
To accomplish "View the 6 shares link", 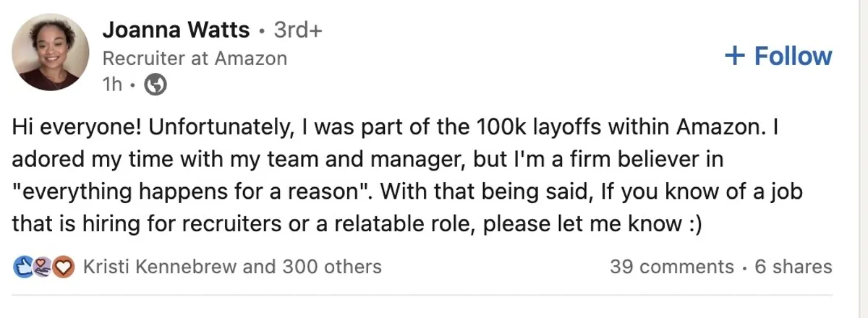I will pos(793,267).
